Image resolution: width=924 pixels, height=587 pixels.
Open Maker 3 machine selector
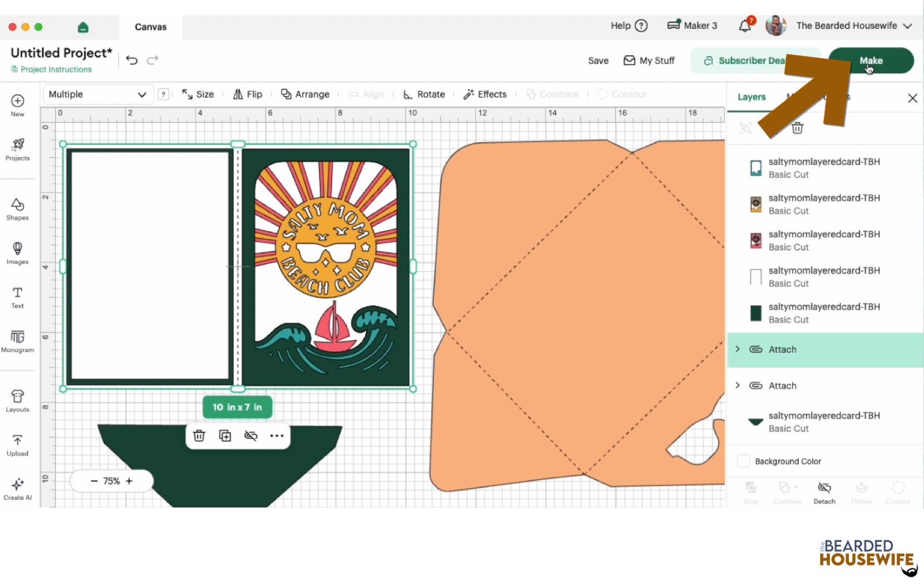point(692,25)
